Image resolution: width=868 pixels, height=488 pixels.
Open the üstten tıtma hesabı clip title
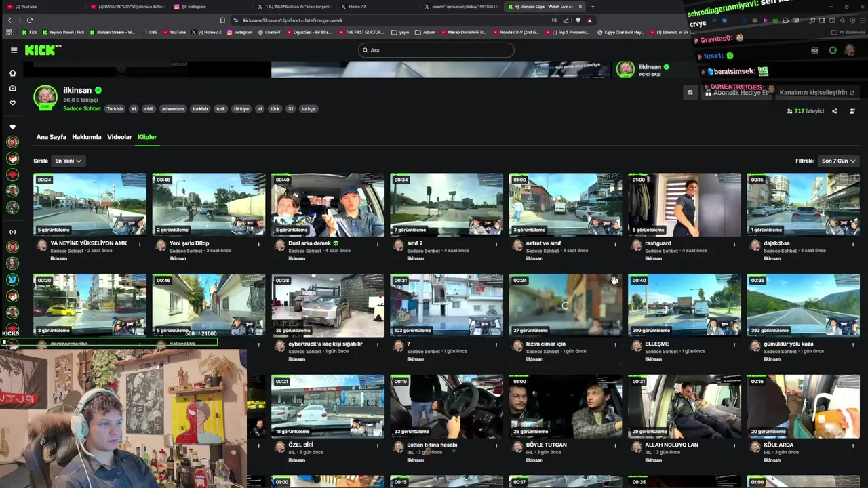[432, 445]
